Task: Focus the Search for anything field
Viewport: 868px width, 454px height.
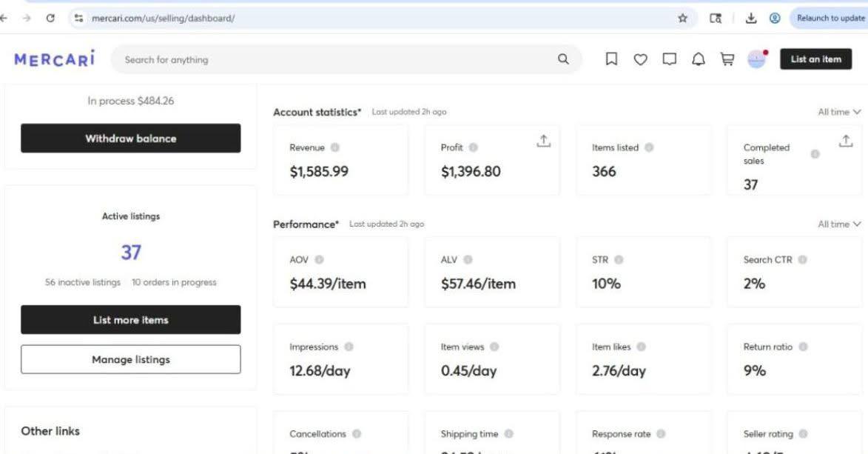Action: click(333, 60)
